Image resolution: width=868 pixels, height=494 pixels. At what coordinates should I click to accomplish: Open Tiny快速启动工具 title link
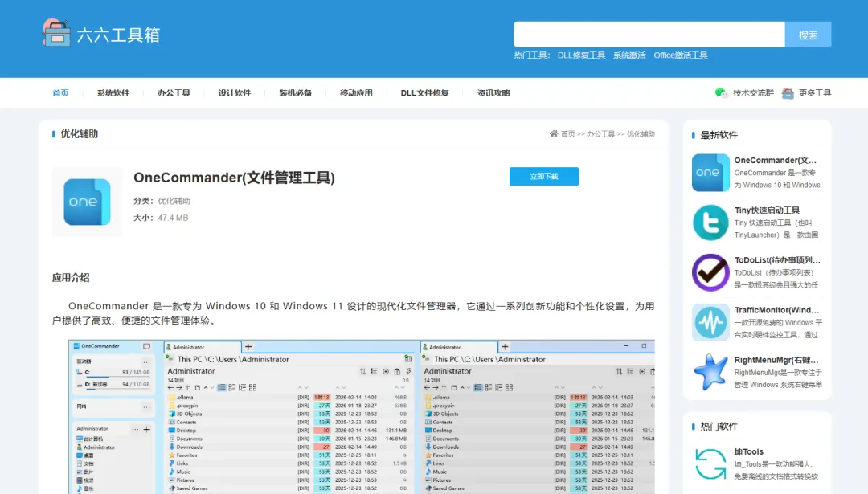pyautogui.click(x=767, y=210)
